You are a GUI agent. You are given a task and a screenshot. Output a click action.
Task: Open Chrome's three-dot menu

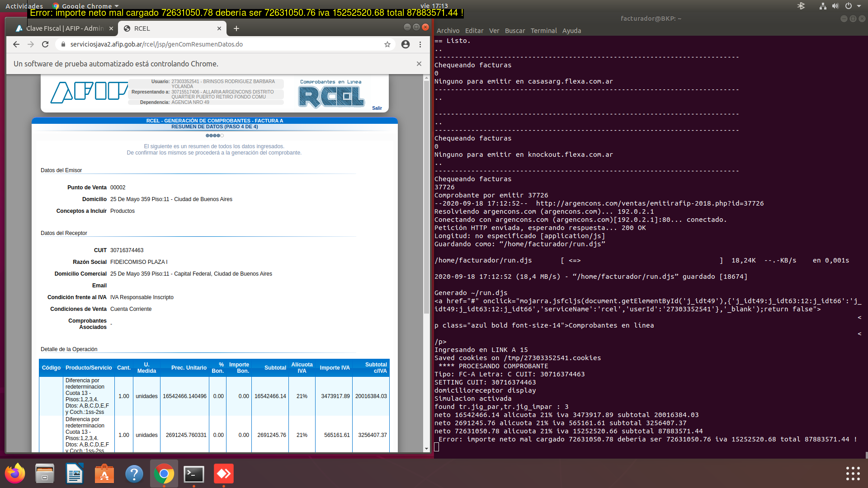(x=420, y=44)
